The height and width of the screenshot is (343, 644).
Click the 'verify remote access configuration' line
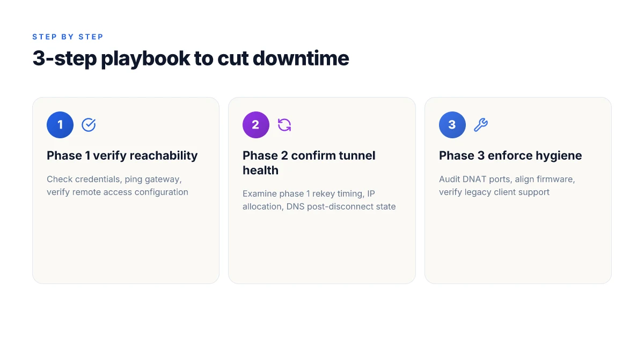118,192
